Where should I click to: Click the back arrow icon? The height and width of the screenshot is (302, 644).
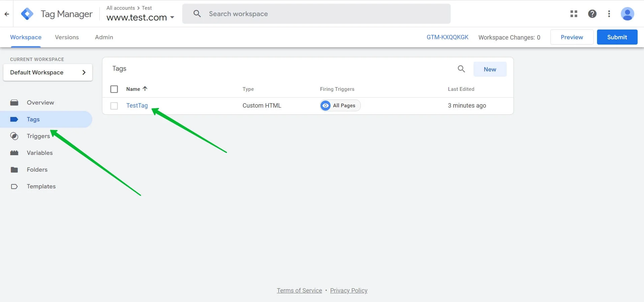coord(7,14)
